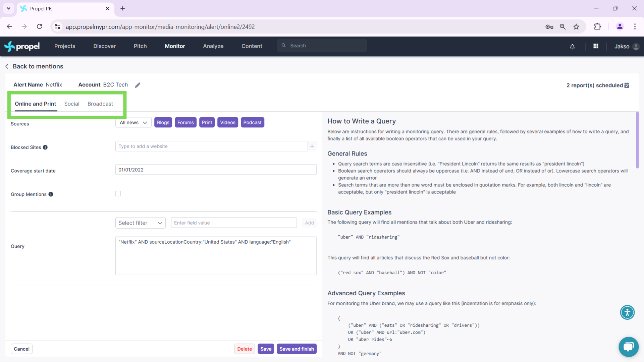The image size is (644, 362).
Task: Open browser extensions menu
Action: click(x=597, y=26)
